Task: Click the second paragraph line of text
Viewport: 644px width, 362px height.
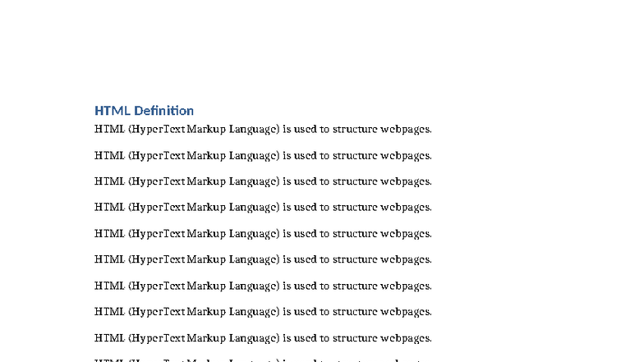Action: [263, 155]
